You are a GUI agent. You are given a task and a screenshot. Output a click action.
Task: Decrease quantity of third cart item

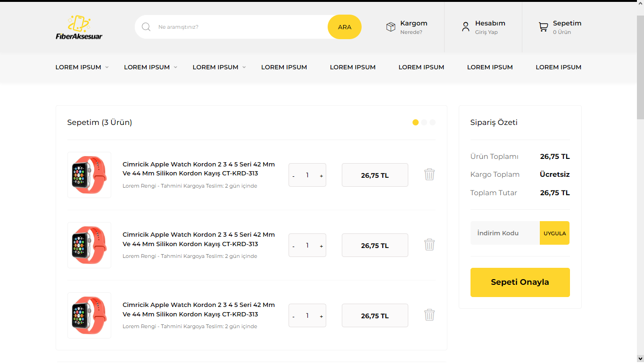click(293, 316)
